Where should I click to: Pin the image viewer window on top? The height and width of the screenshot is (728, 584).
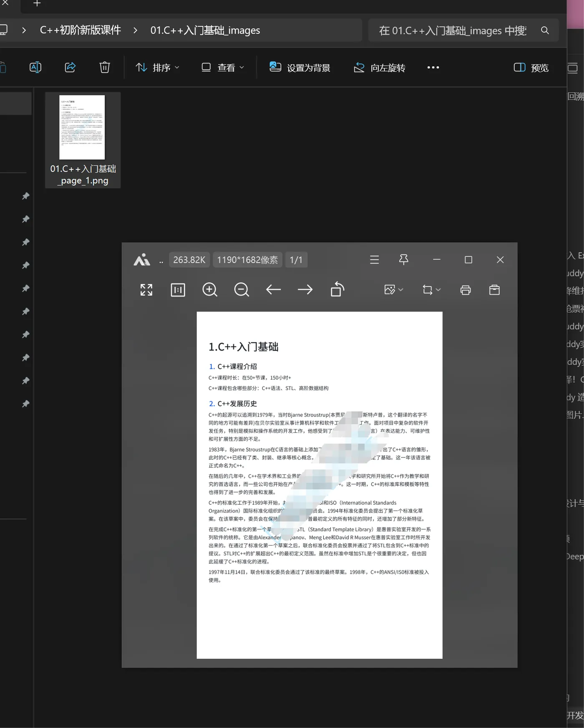(x=403, y=260)
